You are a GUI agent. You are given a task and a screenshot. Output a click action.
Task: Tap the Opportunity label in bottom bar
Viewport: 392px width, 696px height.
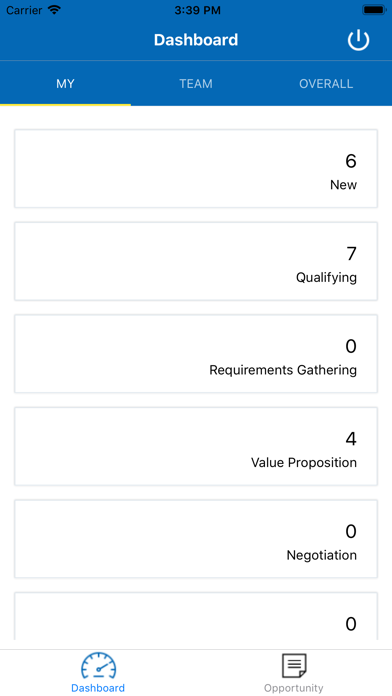coord(294,688)
